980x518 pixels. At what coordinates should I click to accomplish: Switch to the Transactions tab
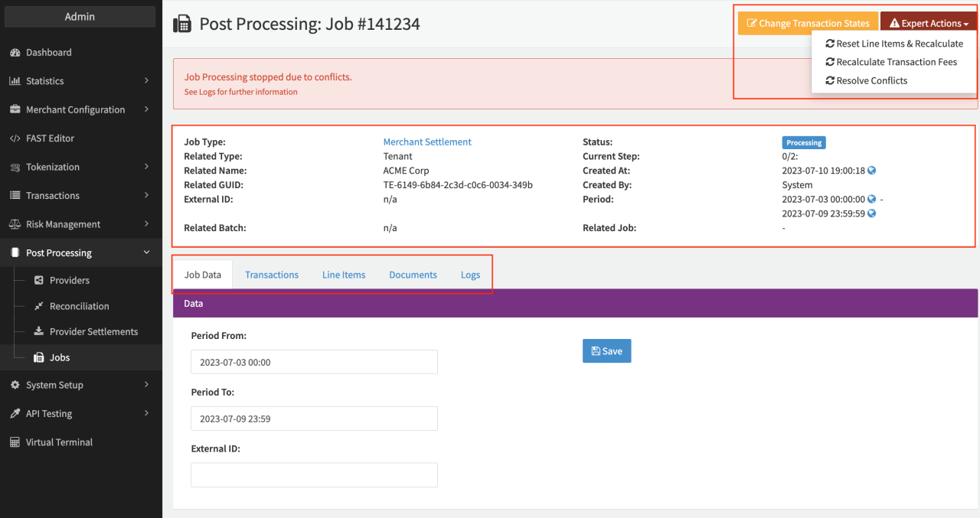pyautogui.click(x=271, y=275)
